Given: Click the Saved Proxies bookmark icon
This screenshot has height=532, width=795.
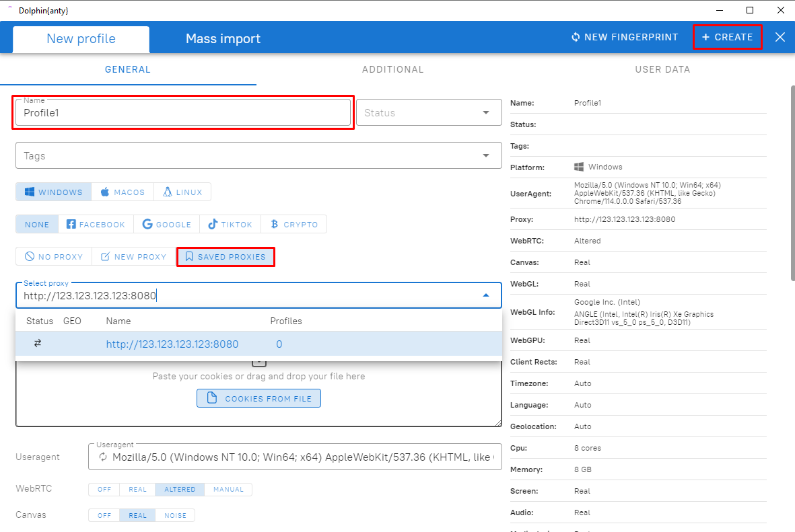Looking at the screenshot, I should point(188,256).
